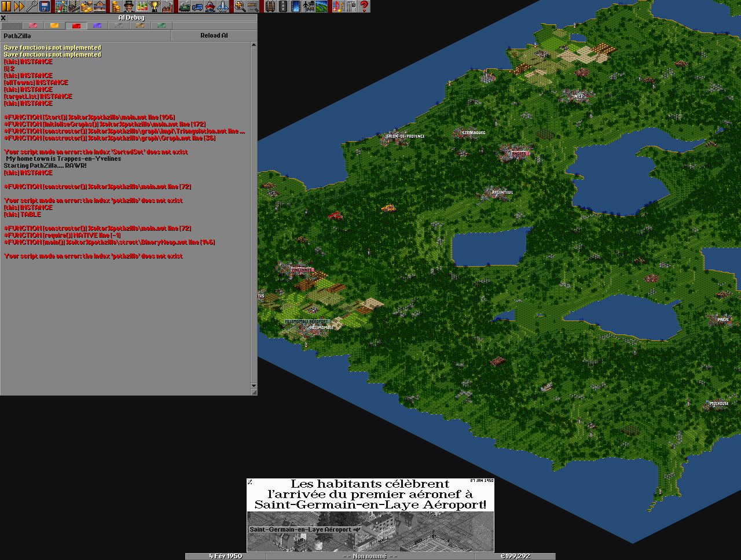Viewport: 741px width, 560px height.
Task: Click log line 'Starting PathZilla.... RAWR!'
Action: point(45,165)
